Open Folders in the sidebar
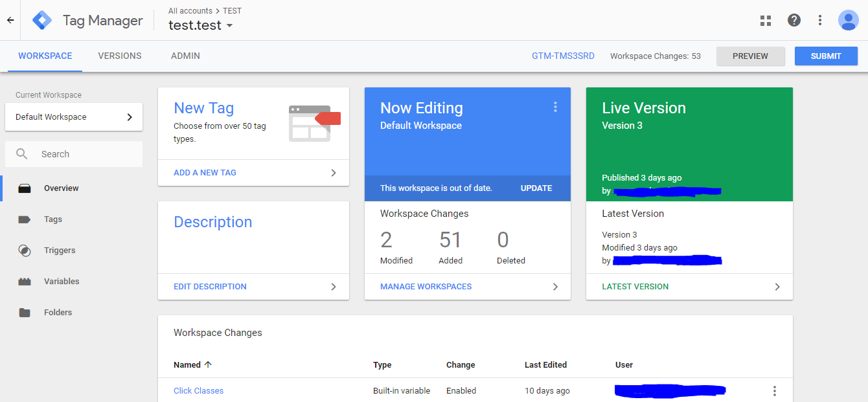This screenshot has width=868, height=402. point(58,313)
